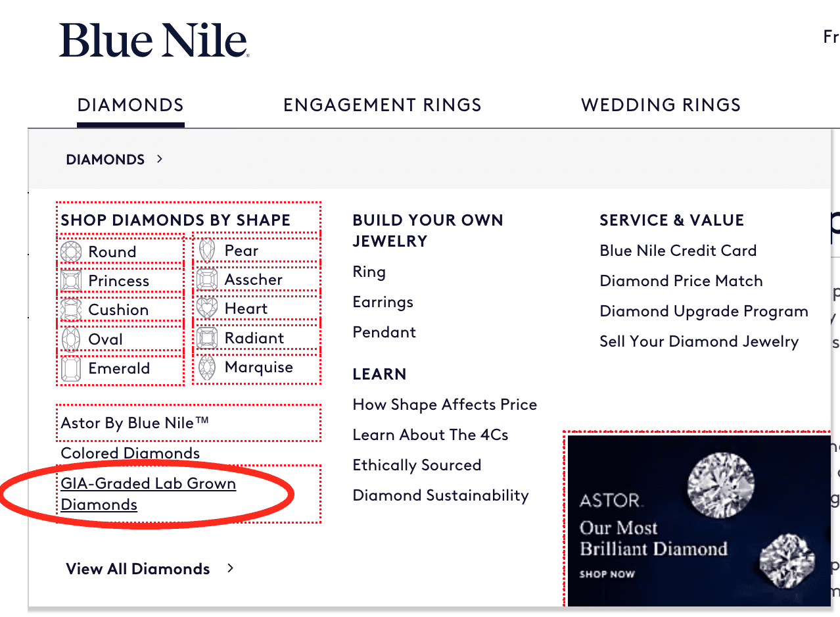
Task: Click SHOP NOW in the Astor banner
Action: coord(606,573)
